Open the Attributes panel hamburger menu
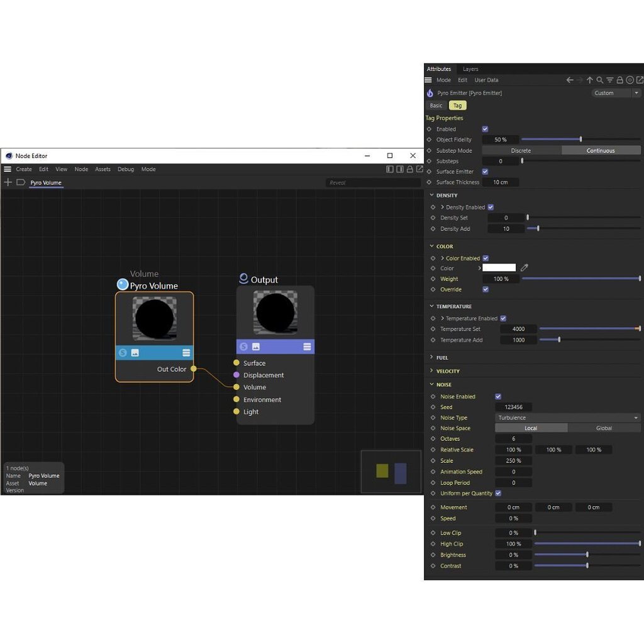 pos(428,80)
